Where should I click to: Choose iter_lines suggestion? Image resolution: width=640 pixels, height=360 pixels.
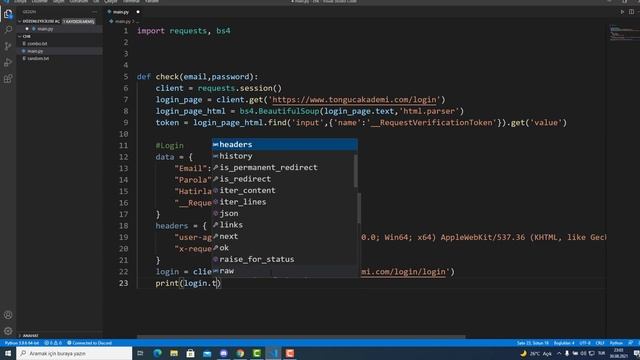(284, 202)
